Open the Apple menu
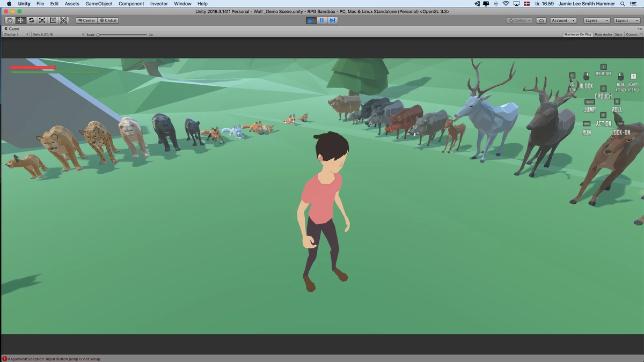Image resolution: width=644 pixels, height=362 pixels. [x=9, y=4]
